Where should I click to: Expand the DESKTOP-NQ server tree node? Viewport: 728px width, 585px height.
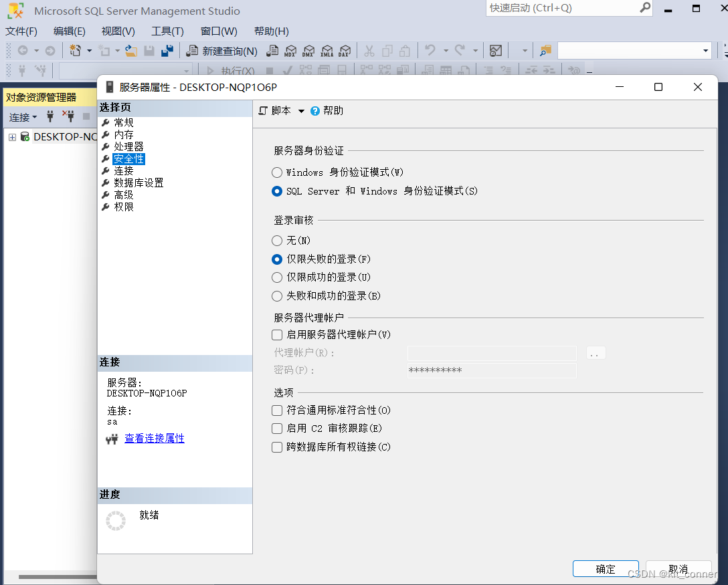[x=13, y=137]
